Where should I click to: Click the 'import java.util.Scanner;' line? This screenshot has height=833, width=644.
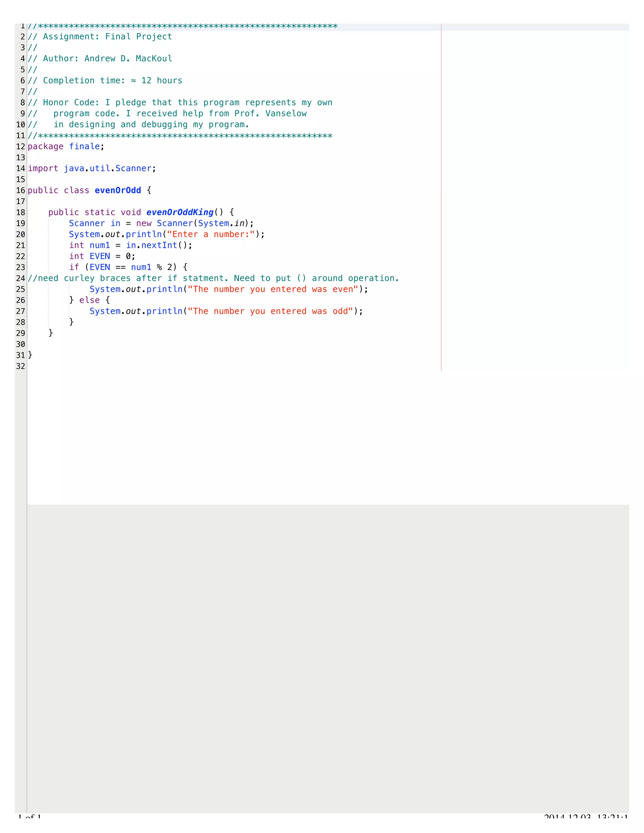pos(92,168)
